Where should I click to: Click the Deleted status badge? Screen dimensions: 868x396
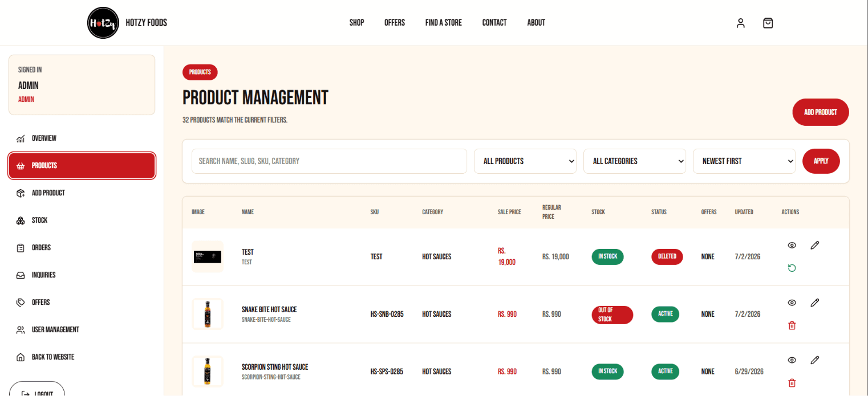[x=667, y=256]
